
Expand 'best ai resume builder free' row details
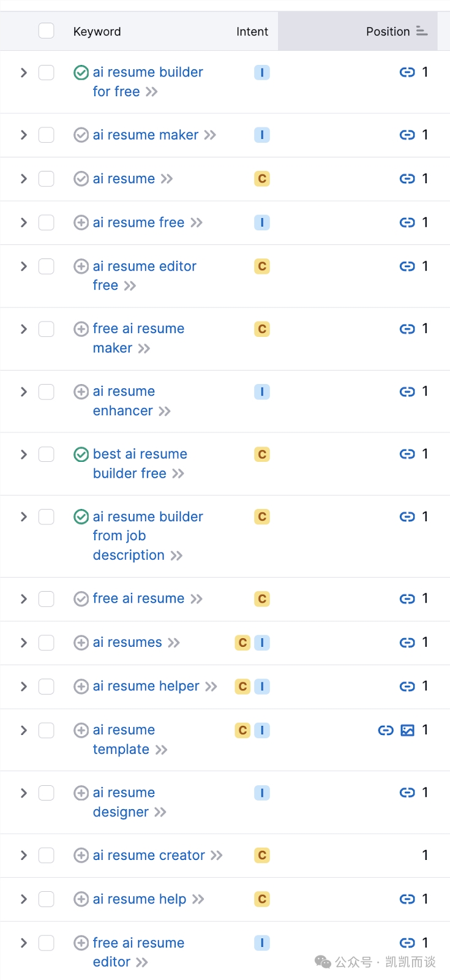point(24,454)
